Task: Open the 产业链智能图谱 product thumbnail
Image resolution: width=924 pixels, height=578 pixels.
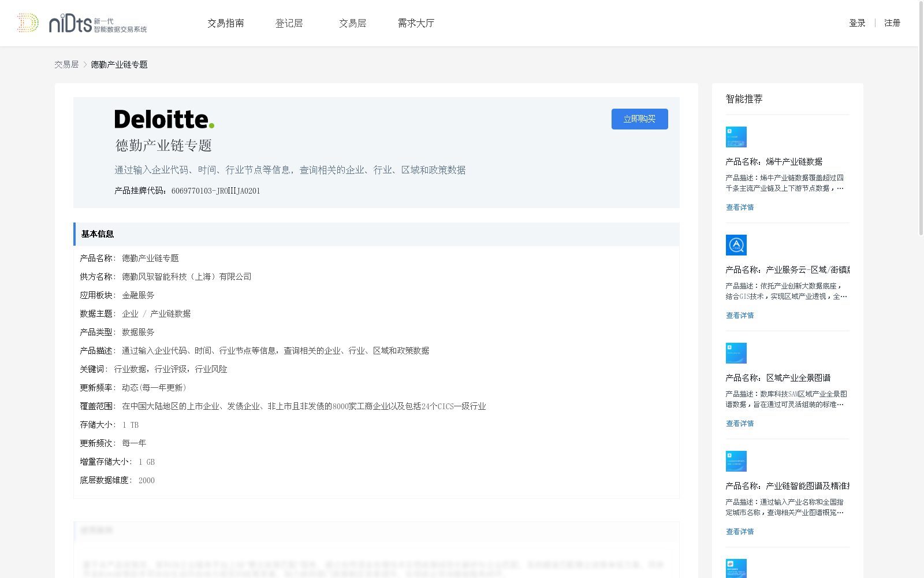Action: [x=736, y=461]
